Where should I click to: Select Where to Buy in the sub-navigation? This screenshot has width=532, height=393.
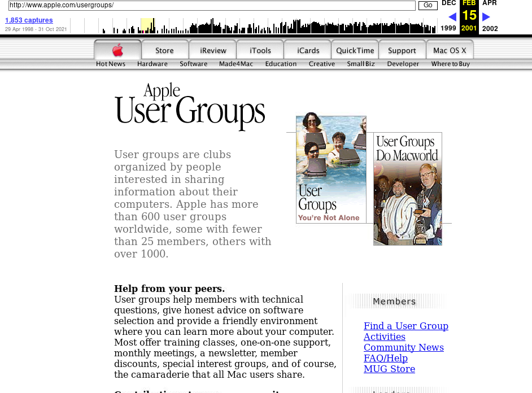pos(451,64)
